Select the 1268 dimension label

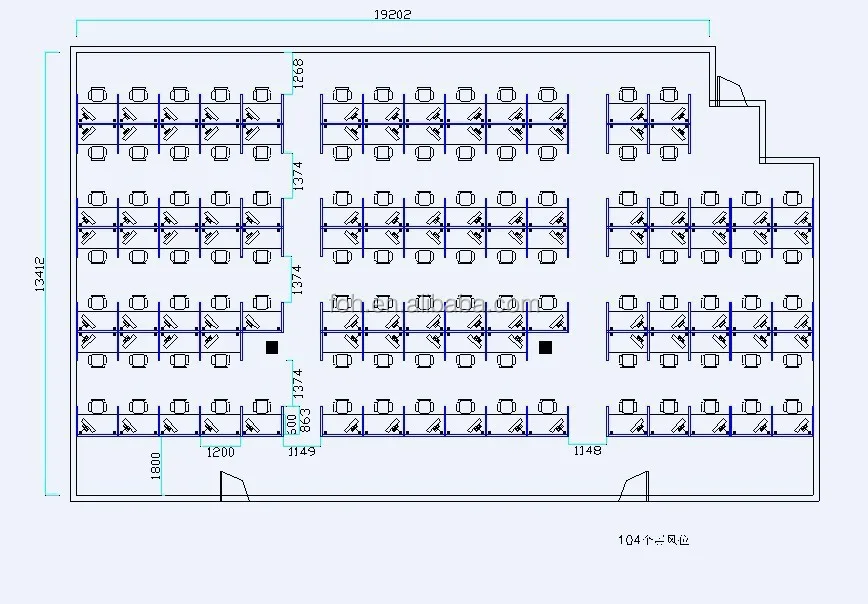298,74
